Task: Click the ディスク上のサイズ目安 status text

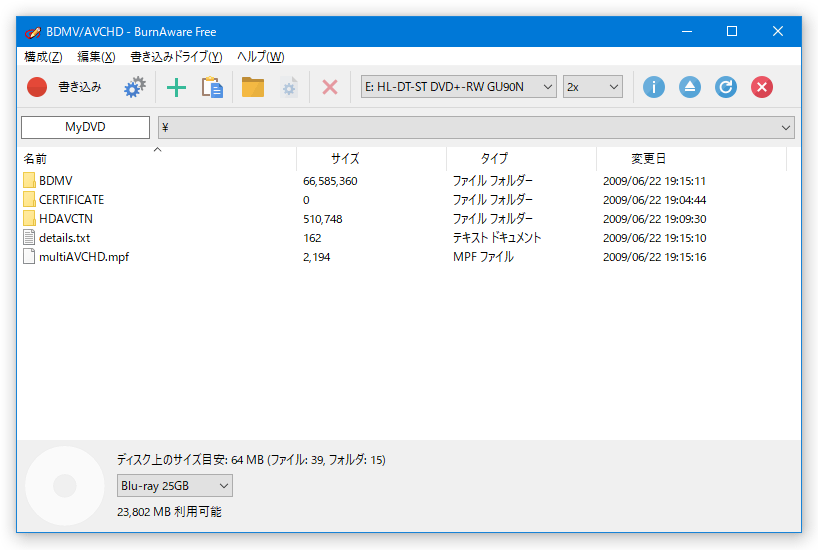Action: tap(251, 459)
